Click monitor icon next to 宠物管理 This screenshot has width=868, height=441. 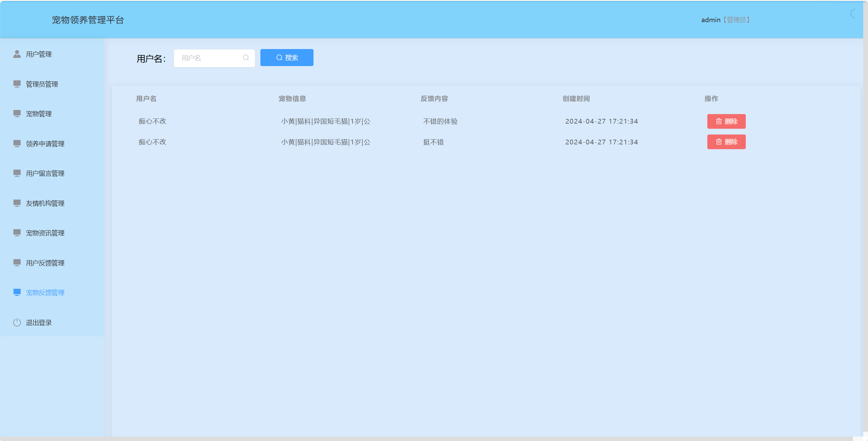coord(17,113)
